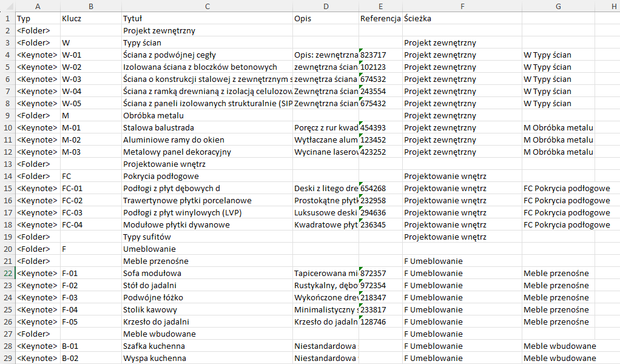Select column header C
This screenshot has height=364, width=620.
tap(207, 6)
